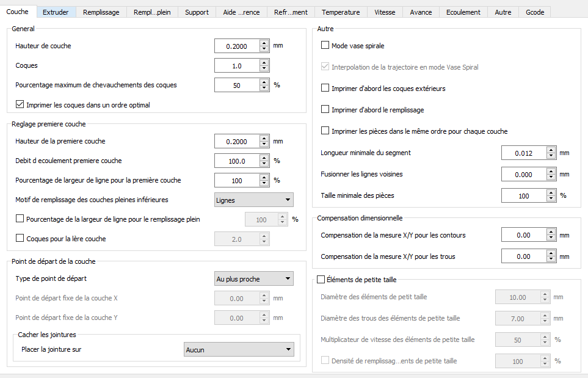Increase Fusionner les lignes voisines value
Screen dimensions: 588x378
pos(551,171)
